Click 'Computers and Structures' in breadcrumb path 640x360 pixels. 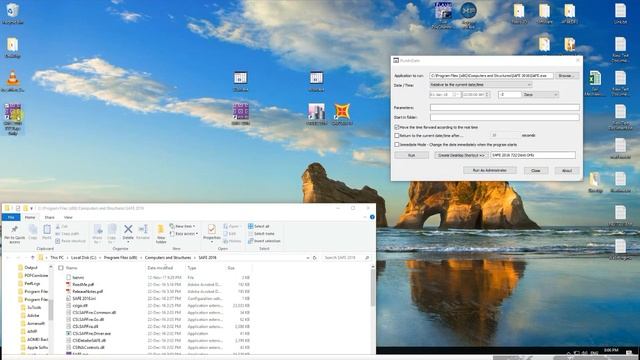coord(168,258)
